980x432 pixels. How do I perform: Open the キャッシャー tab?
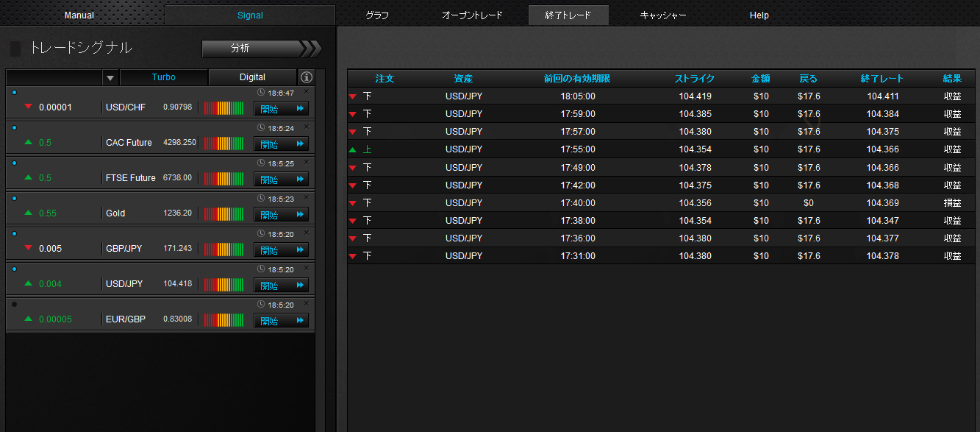(x=663, y=15)
